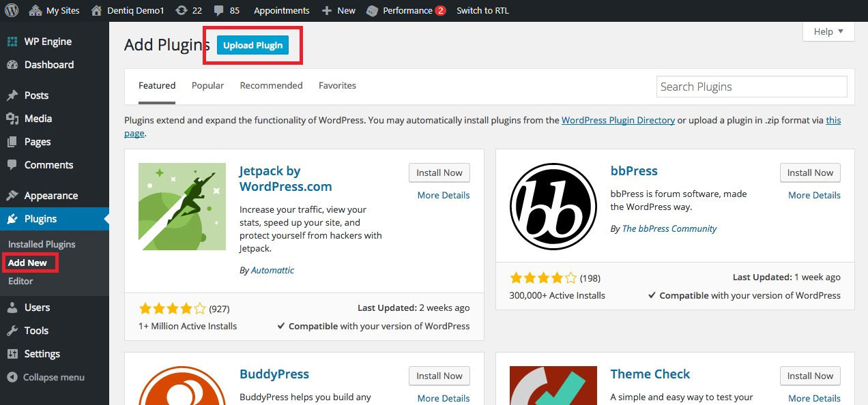View More Details for Jetpack
Image resolution: width=868 pixels, height=405 pixels.
[x=443, y=195]
